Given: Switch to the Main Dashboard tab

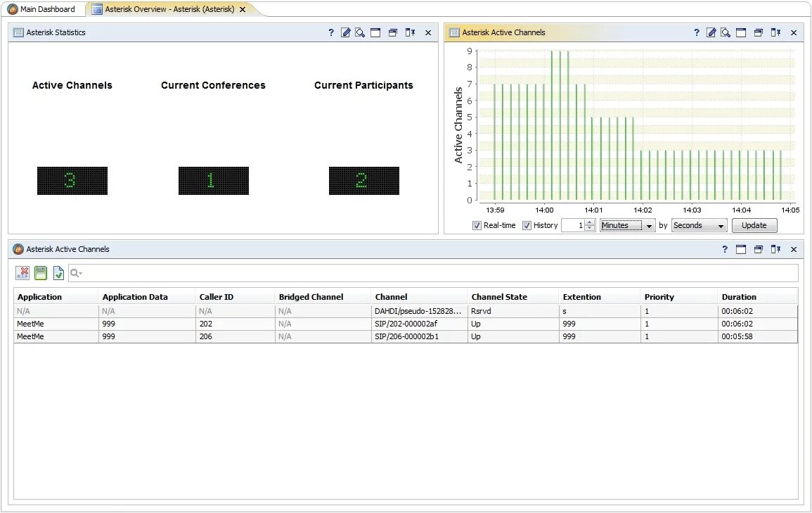Looking at the screenshot, I should (41, 9).
